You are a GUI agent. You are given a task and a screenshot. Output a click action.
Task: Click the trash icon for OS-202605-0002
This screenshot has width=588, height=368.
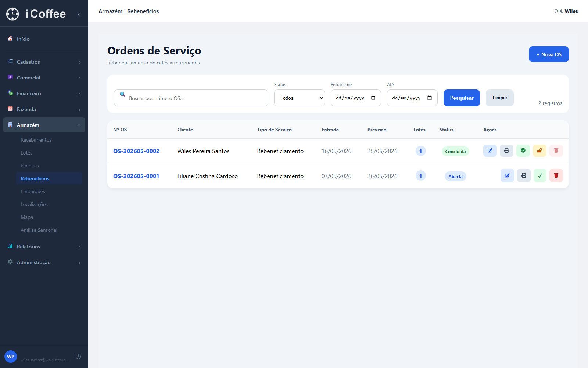pos(556,151)
